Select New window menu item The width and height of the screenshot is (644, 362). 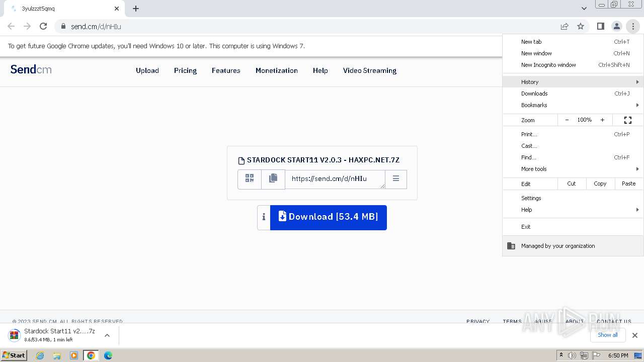coord(573,53)
